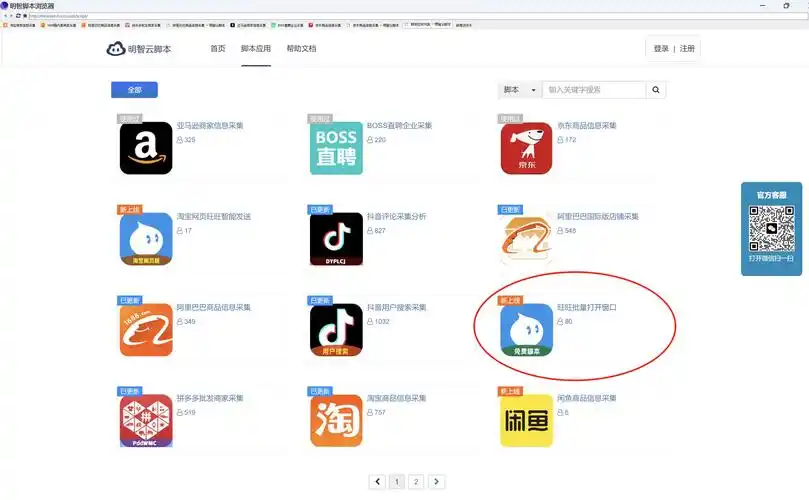Viewport: 809px width, 500px height.
Task: Open 阿里巴巴国际版店铺采集 title link
Action: pyautogui.click(x=598, y=216)
